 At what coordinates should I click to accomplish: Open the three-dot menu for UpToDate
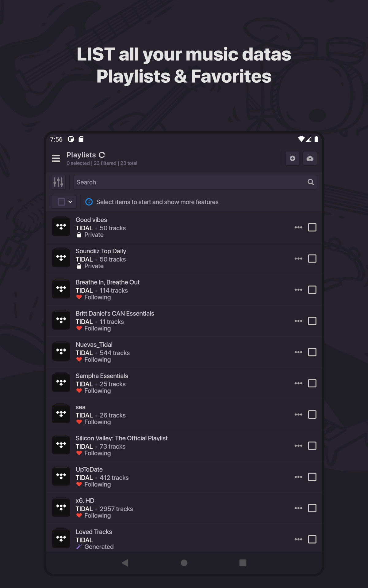click(298, 477)
